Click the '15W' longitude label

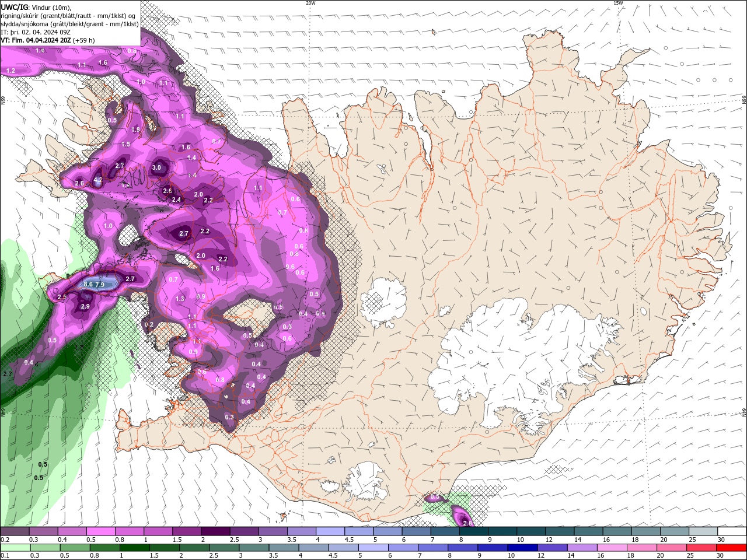(x=617, y=3)
